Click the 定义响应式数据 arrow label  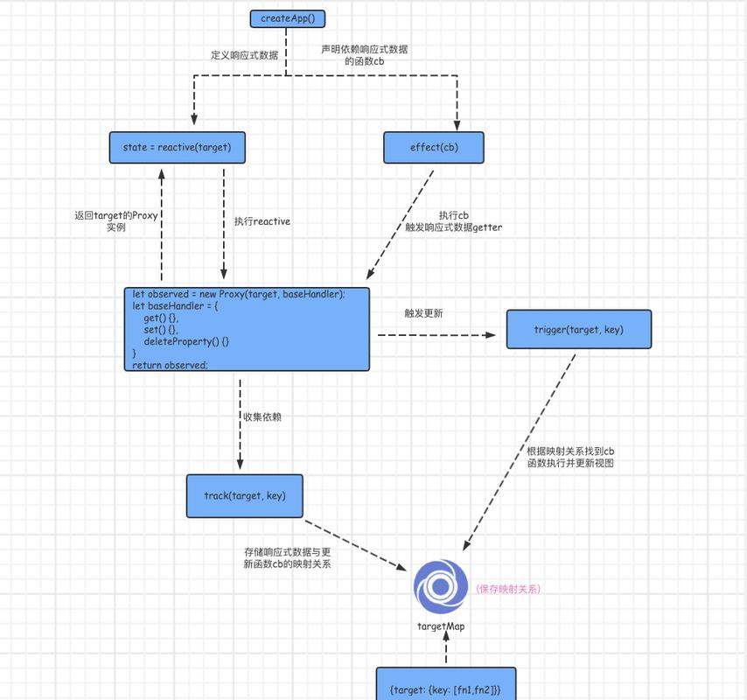[244, 54]
